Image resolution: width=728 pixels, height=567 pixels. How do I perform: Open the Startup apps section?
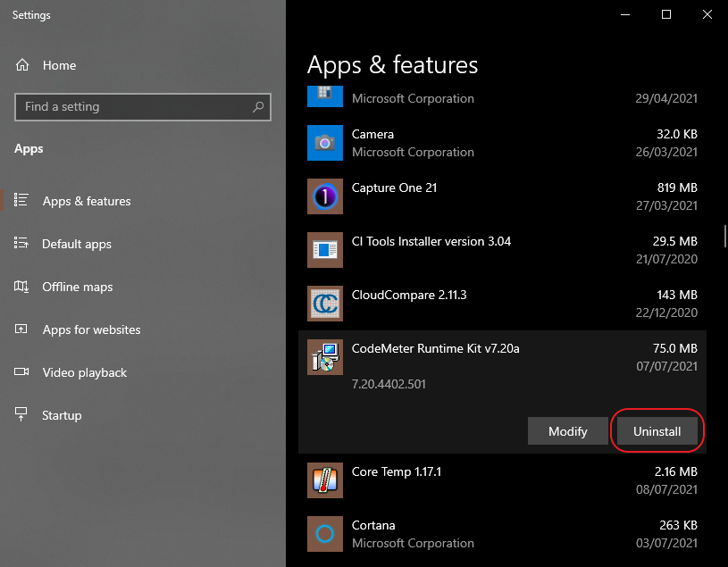click(62, 415)
